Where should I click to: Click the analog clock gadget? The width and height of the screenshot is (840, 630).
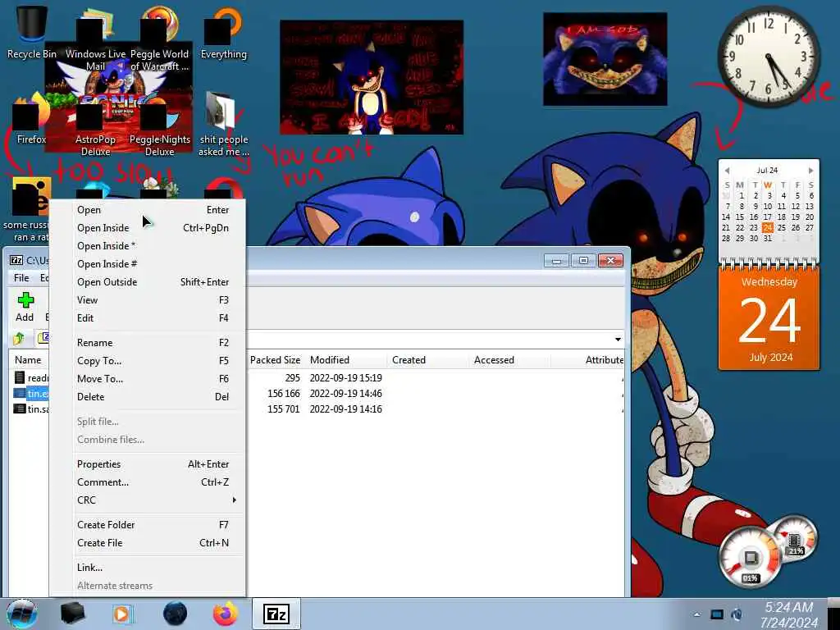pyautogui.click(x=769, y=56)
